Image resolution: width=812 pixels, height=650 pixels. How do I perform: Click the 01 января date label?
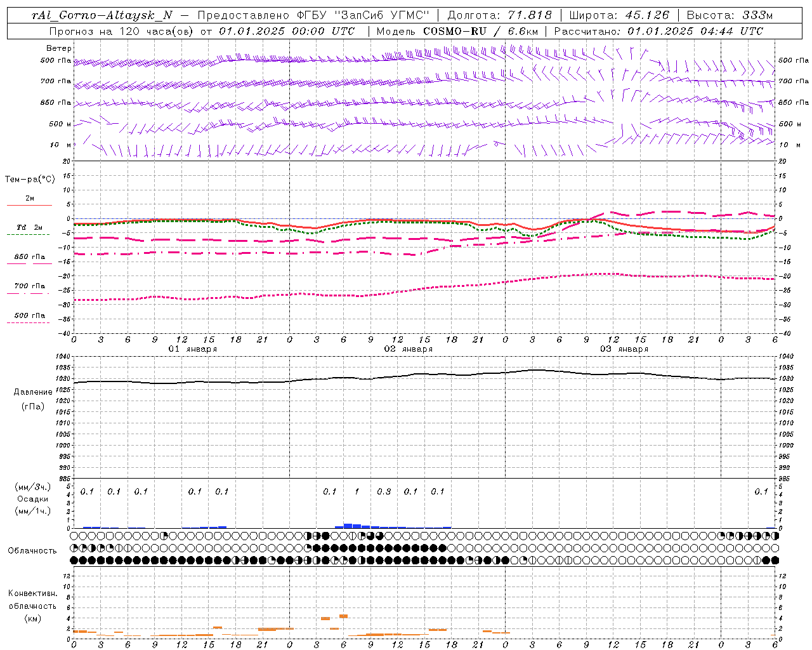193,349
